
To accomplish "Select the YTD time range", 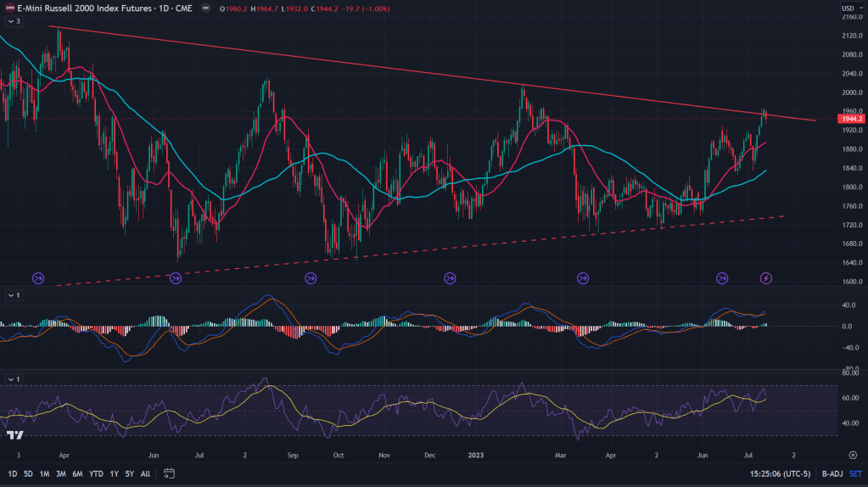I will click(x=96, y=473).
